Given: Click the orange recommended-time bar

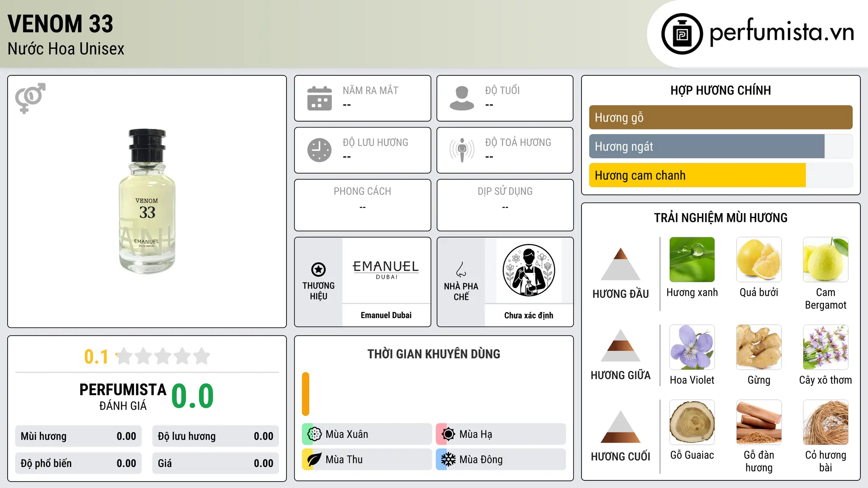Looking at the screenshot, I should tap(306, 394).
